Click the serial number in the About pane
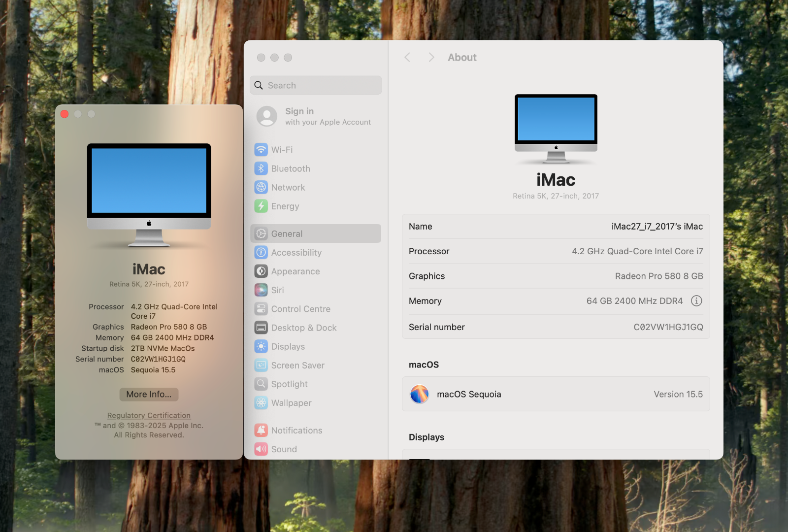This screenshot has width=788, height=532. [668, 327]
